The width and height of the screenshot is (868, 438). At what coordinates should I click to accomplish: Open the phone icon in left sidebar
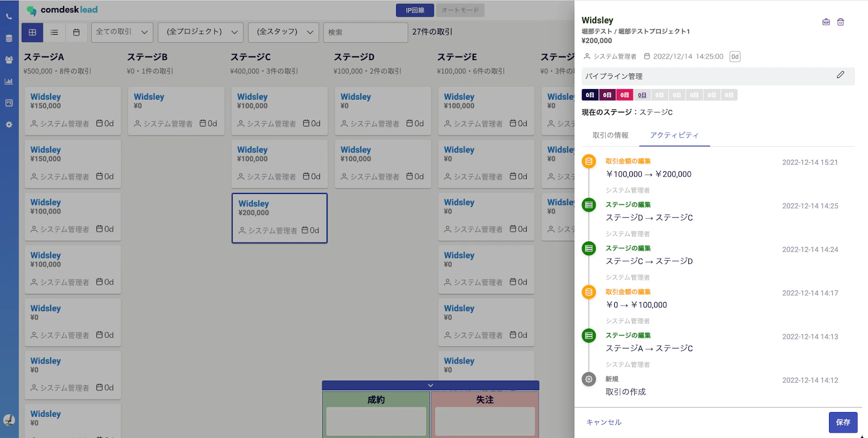[x=9, y=17]
